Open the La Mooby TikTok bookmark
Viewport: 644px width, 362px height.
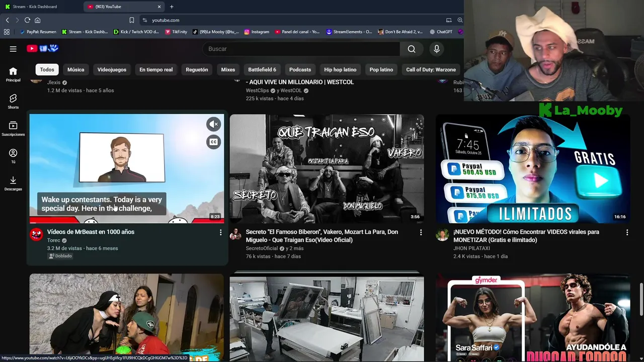click(216, 32)
